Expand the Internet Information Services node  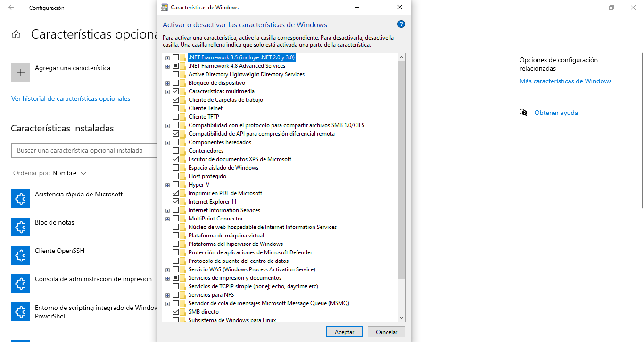[167, 211]
